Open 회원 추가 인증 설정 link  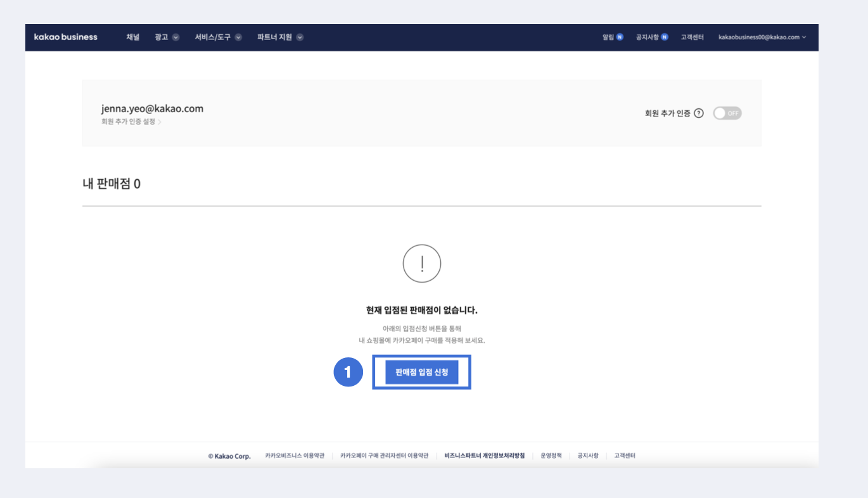point(131,122)
